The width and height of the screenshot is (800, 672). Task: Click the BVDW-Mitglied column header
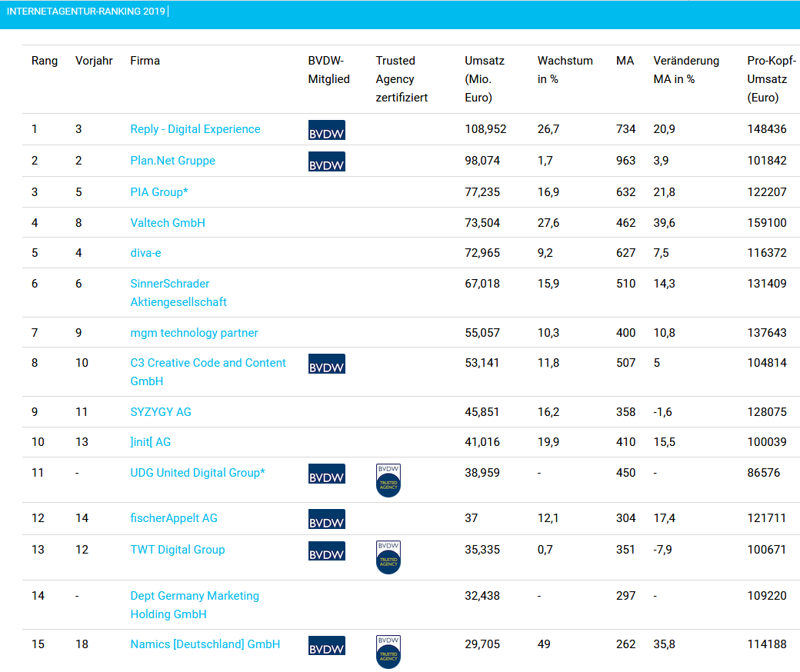coord(329,70)
